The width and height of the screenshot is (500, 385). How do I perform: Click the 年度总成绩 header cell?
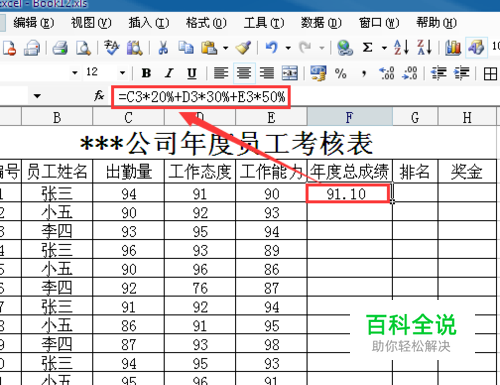point(350,171)
